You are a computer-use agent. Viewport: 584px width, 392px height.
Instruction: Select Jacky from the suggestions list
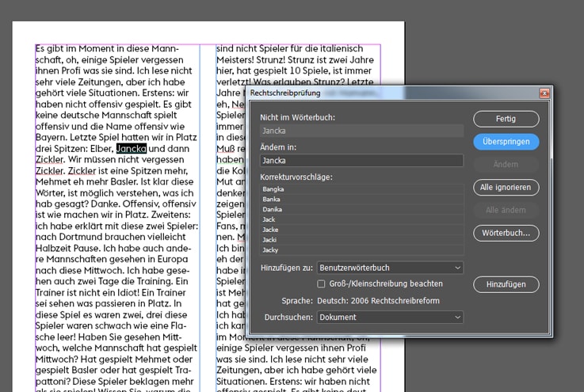pos(361,249)
